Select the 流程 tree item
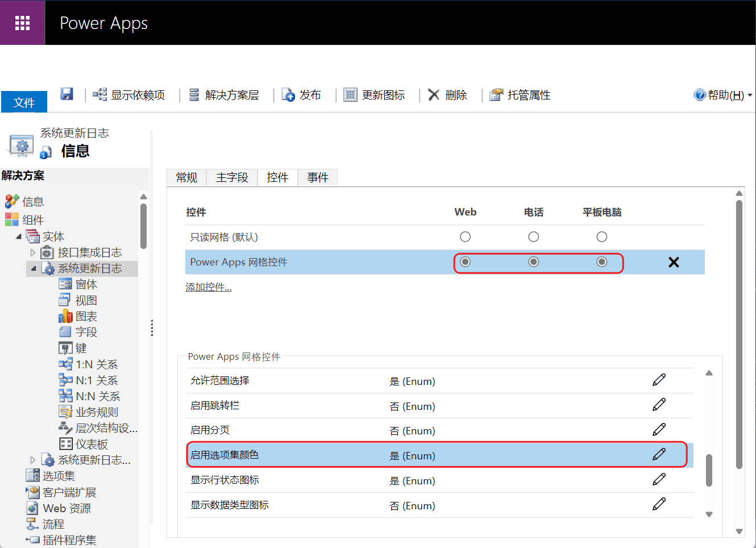 [53, 524]
